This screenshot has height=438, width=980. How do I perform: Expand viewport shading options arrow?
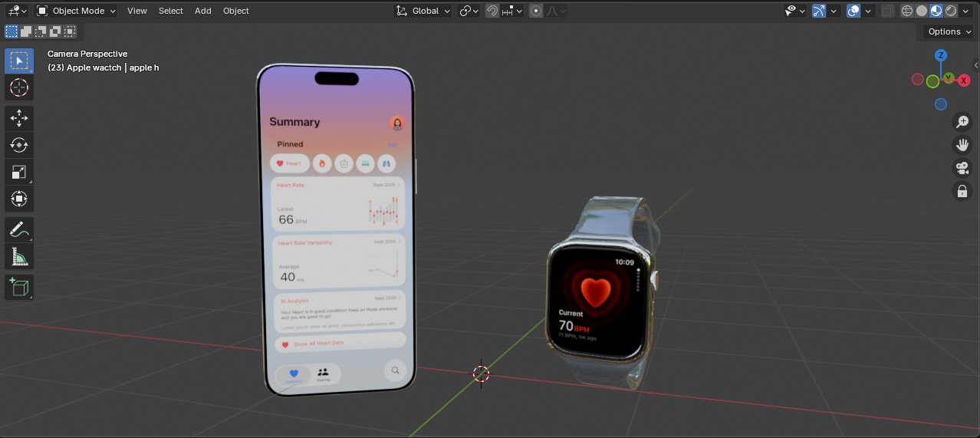pos(967,11)
